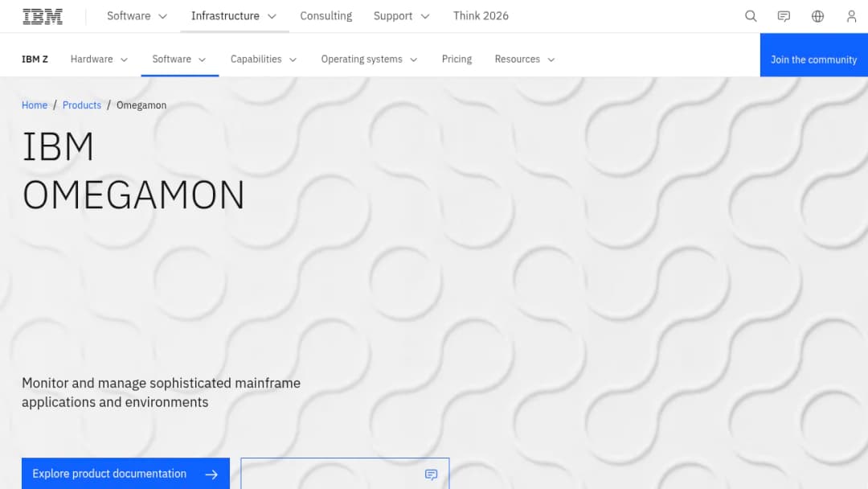Viewport: 868px width, 489px height.
Task: Click chat icon in the outlined button
Action: tap(432, 475)
